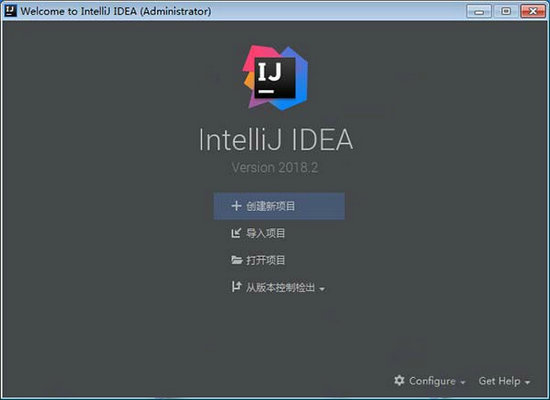Click the import arrow icon beside 导入项目
This screenshot has width=550, height=400.
point(236,233)
